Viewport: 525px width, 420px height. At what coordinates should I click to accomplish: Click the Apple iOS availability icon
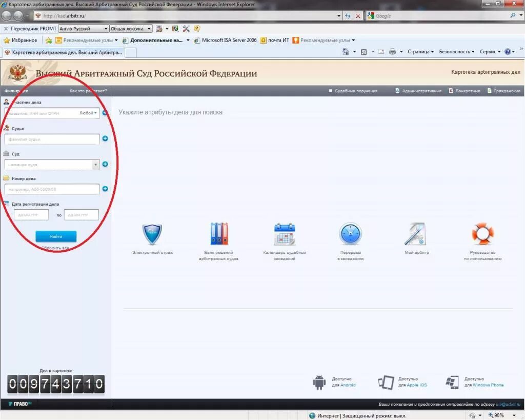(x=386, y=382)
